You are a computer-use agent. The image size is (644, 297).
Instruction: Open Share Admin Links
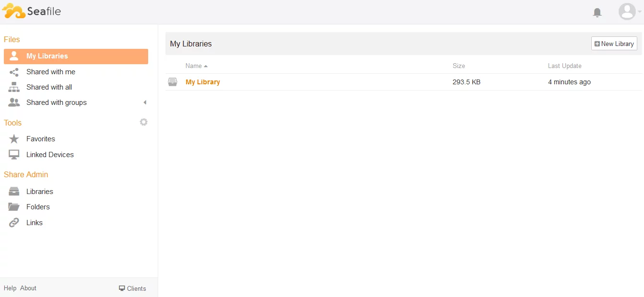click(x=35, y=223)
